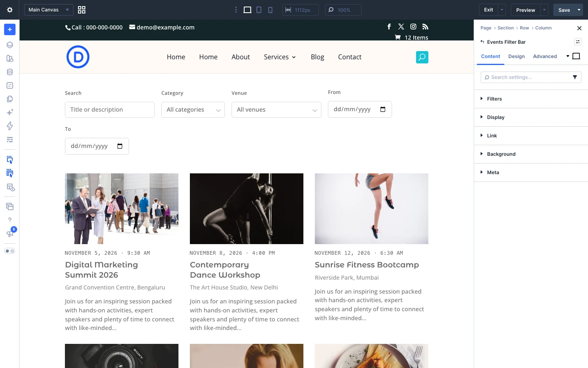Click the From date field

click(360, 109)
